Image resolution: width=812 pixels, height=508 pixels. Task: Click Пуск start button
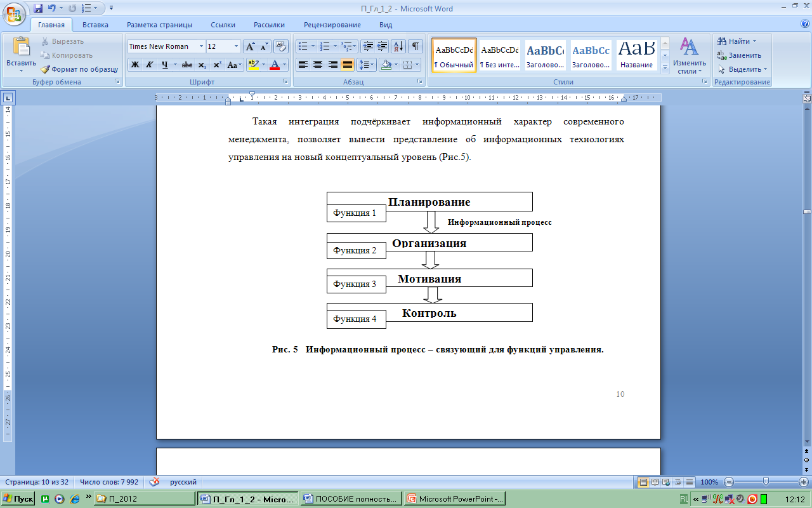tap(18, 499)
